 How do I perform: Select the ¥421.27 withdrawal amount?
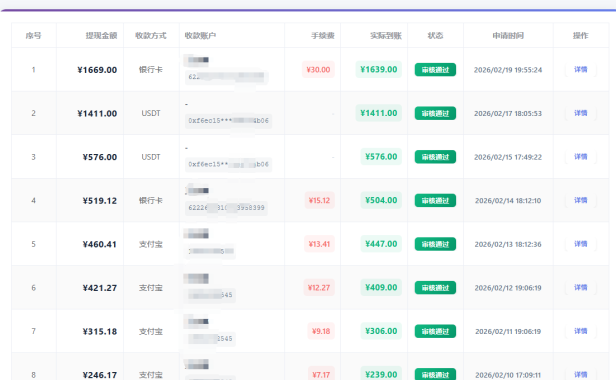100,288
